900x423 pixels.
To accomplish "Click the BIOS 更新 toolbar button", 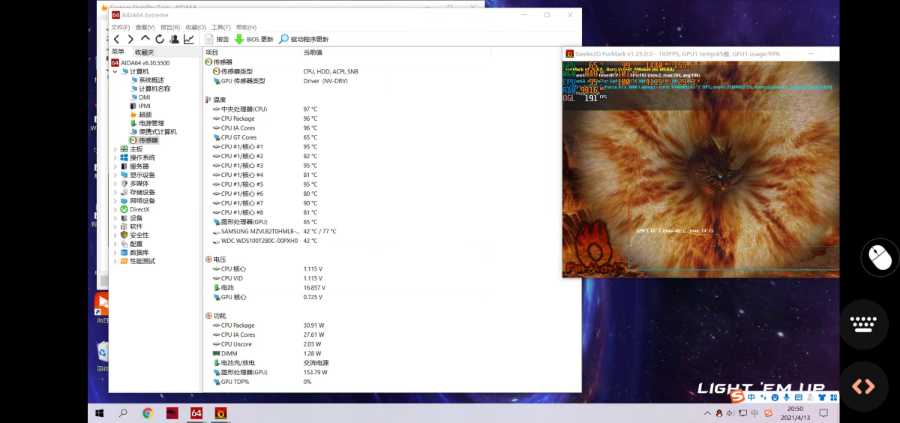I will 254,39.
